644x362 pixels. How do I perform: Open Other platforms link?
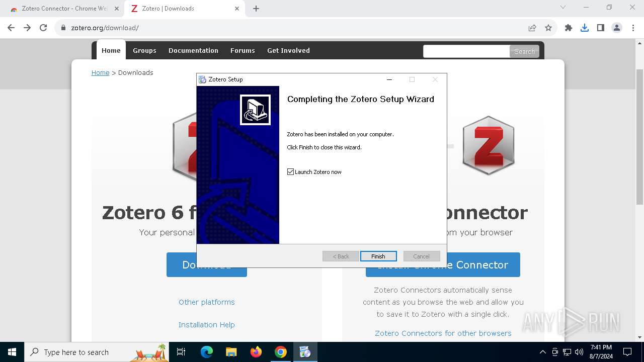pyautogui.click(x=207, y=302)
